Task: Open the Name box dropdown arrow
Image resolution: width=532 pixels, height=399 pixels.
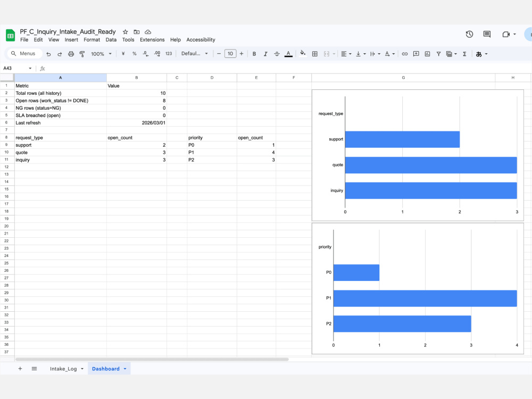Action: pyautogui.click(x=30, y=68)
